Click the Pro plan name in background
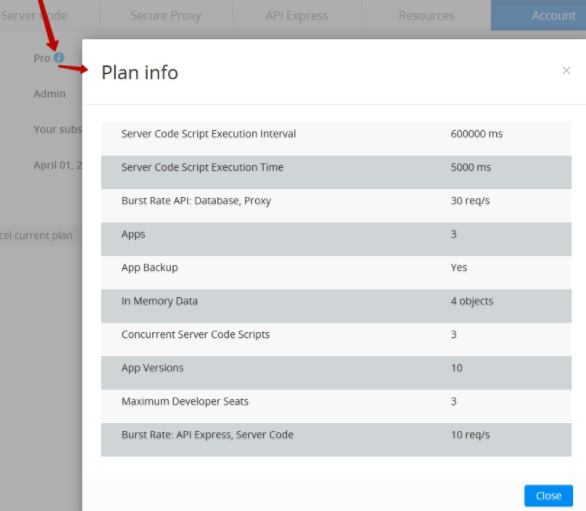Viewport: 586px width, 511px height. 42,58
